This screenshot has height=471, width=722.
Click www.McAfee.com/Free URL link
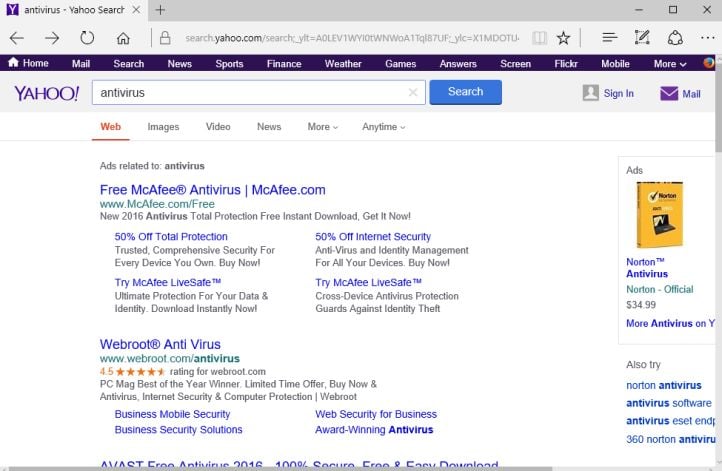157,204
